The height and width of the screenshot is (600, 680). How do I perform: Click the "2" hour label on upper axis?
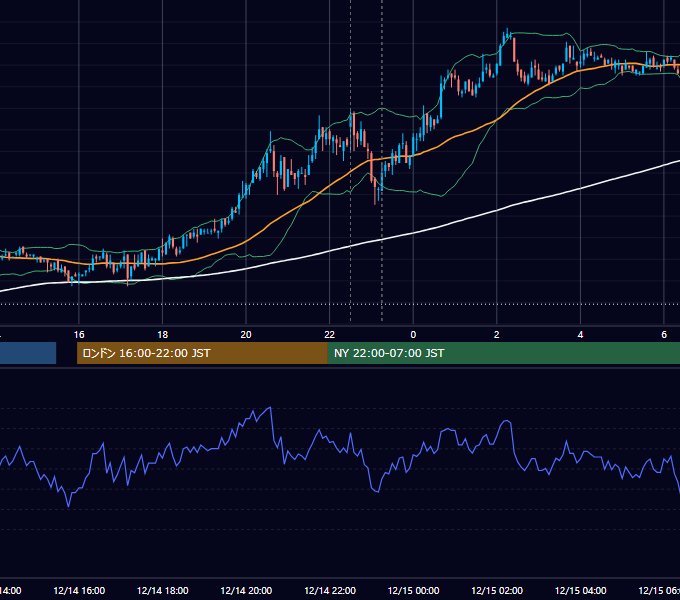(497, 335)
